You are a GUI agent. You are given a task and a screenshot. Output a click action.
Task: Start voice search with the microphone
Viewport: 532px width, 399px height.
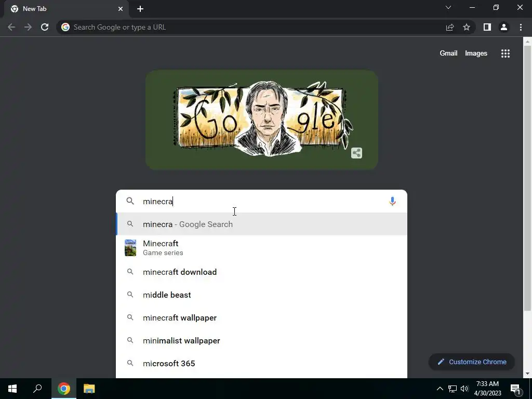coord(392,201)
